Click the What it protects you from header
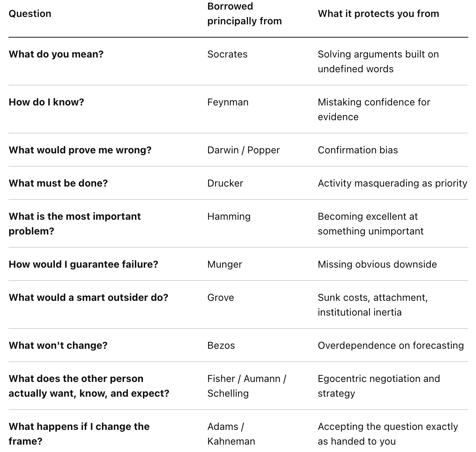The width and height of the screenshot is (476, 452). (x=378, y=14)
